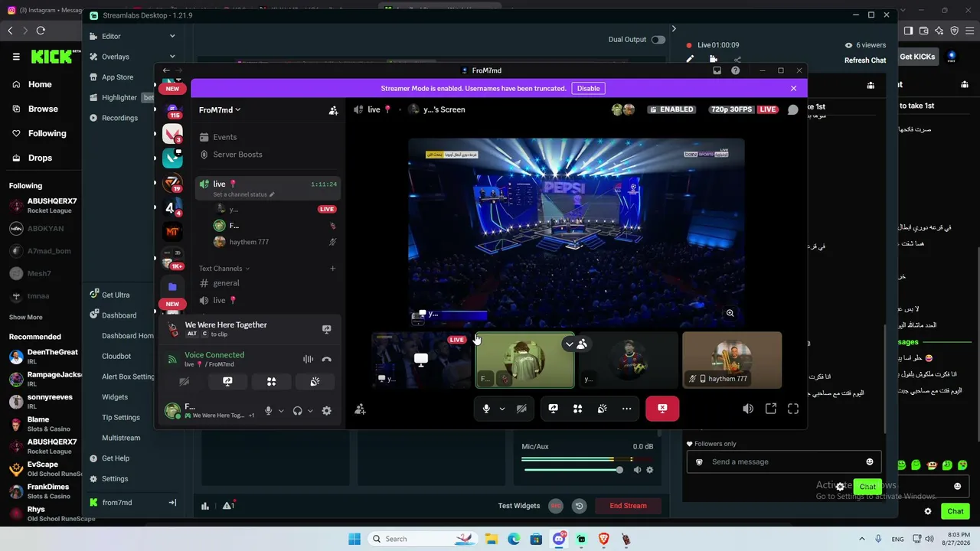Screen dimensions: 980x551
Task: Open more call options (three dots)
Action: click(x=626, y=409)
